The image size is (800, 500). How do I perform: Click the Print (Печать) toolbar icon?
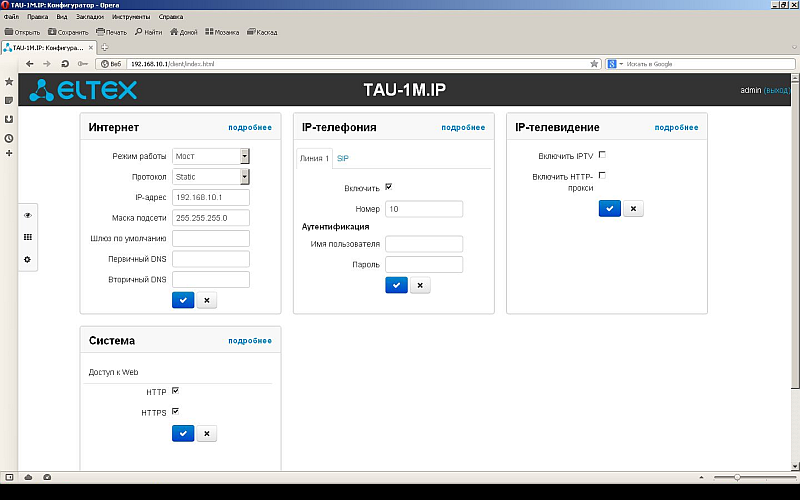pyautogui.click(x=111, y=32)
